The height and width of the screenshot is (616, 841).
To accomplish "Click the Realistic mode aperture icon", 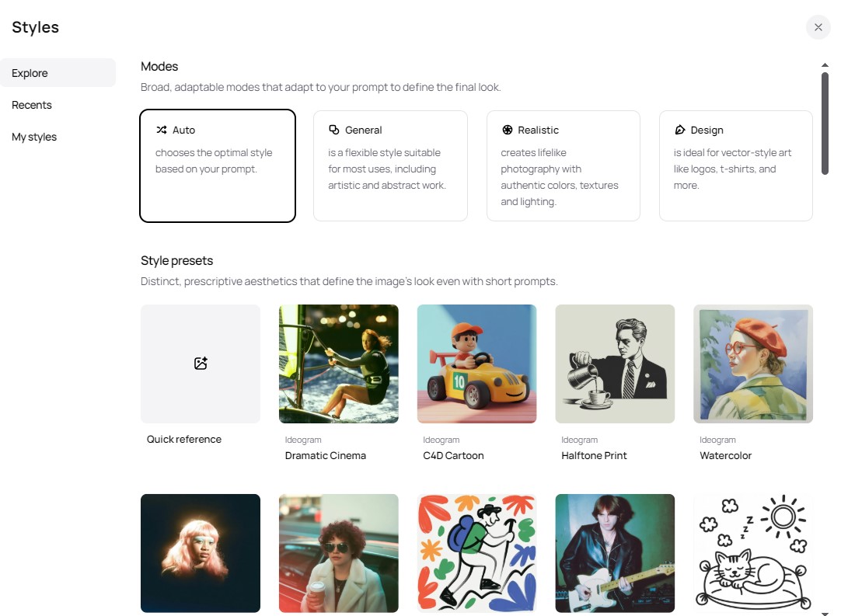I will click(508, 130).
